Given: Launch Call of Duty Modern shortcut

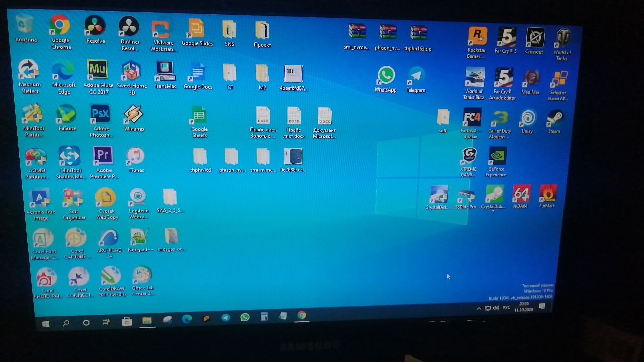Looking at the screenshot, I should click(500, 124).
